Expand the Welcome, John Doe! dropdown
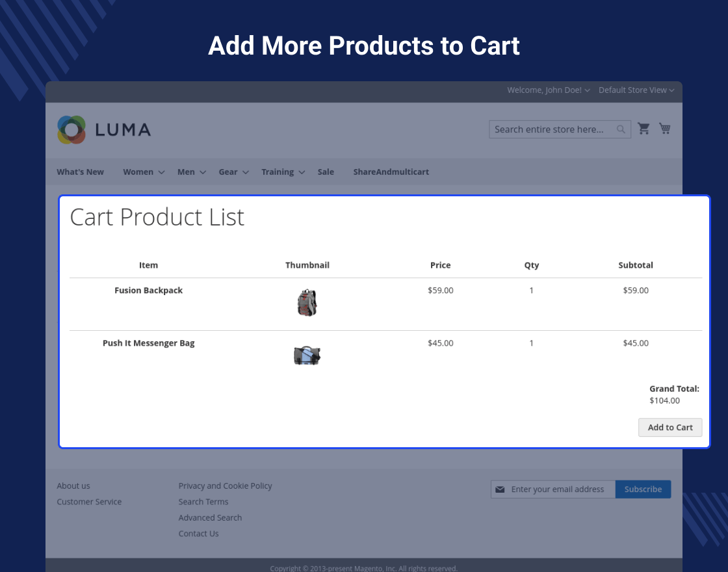Viewport: 728px width, 572px height. (x=549, y=90)
